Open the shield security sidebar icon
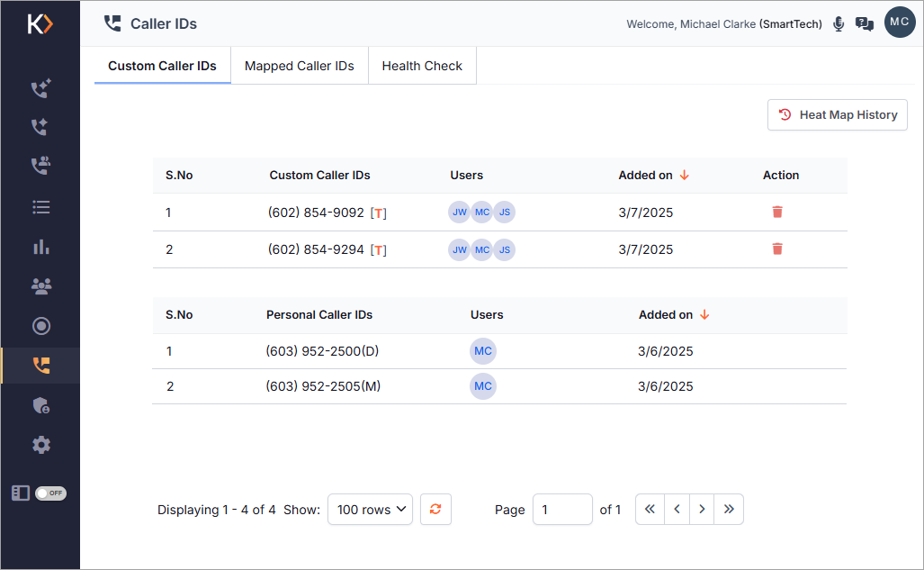Viewport: 924px width, 570px height. (x=40, y=405)
